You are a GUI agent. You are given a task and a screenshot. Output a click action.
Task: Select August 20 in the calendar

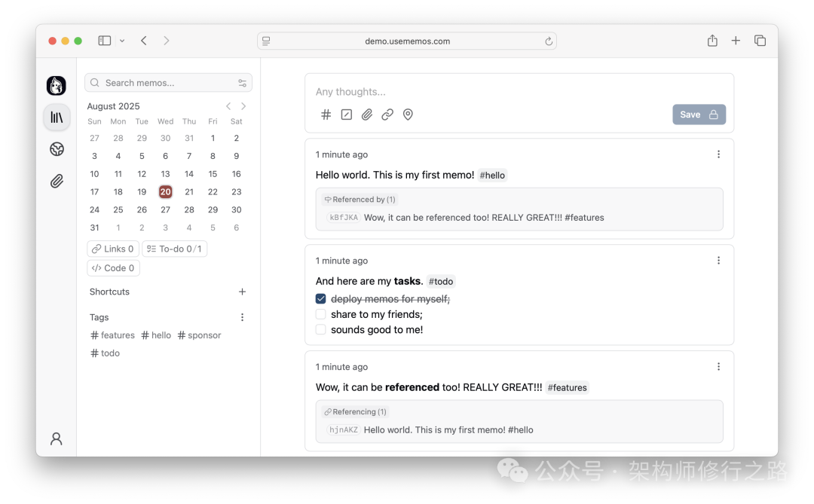click(165, 192)
